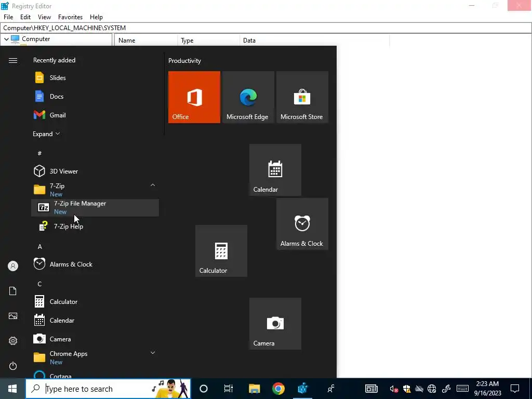Viewport: 532px width, 399px height.
Task: Open Google Chrome from the taskbar
Action: tap(278, 389)
